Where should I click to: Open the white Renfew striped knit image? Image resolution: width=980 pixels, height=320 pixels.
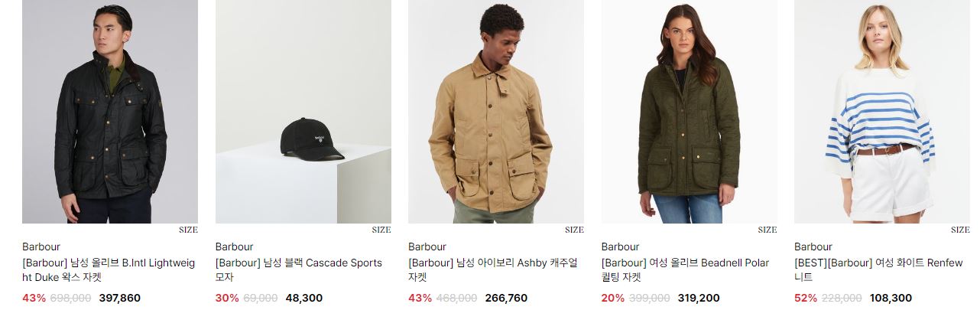[882, 112]
